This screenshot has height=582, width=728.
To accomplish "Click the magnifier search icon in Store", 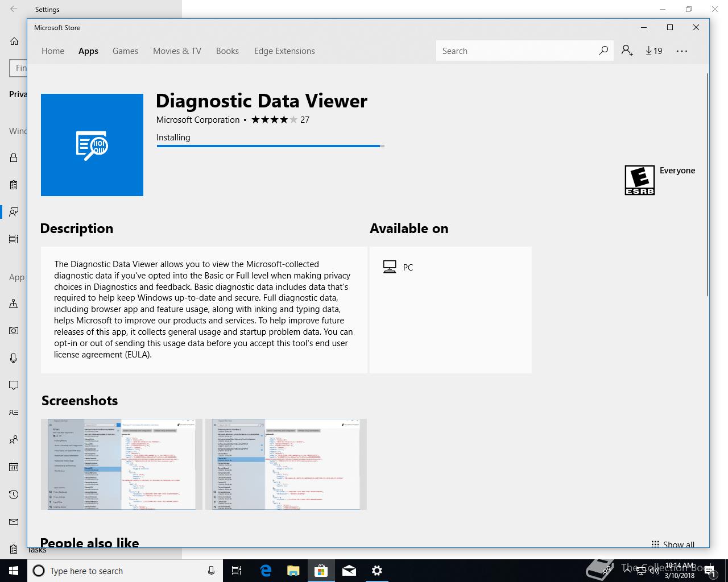I will (603, 51).
